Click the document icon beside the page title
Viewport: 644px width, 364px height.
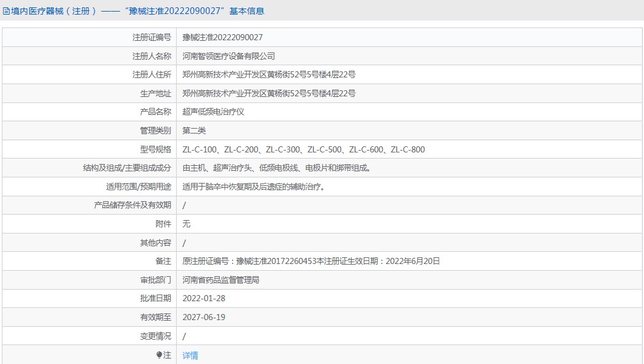point(6,11)
